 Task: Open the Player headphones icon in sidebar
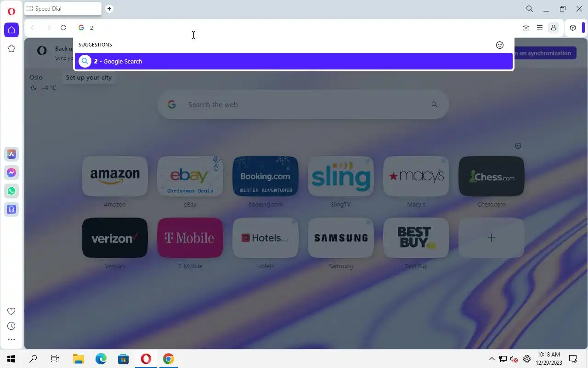(x=11, y=209)
